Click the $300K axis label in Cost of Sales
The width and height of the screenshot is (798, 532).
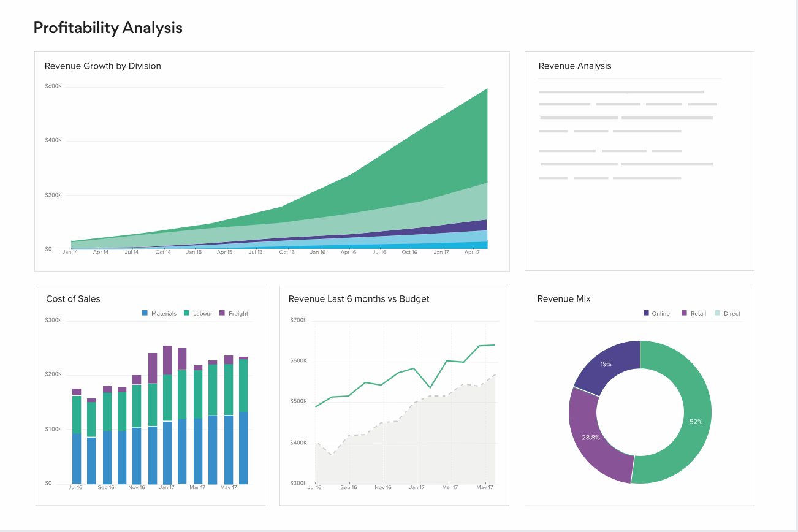53,320
